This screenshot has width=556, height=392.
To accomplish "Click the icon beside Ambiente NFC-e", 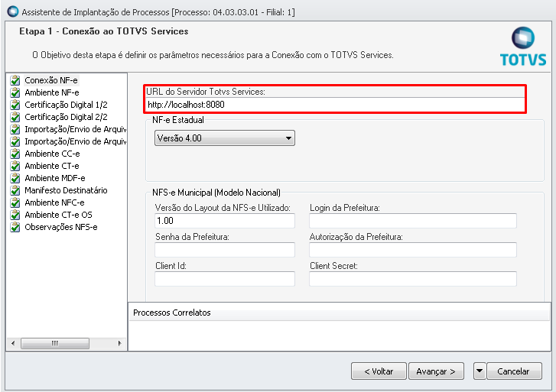I will click(x=15, y=202).
